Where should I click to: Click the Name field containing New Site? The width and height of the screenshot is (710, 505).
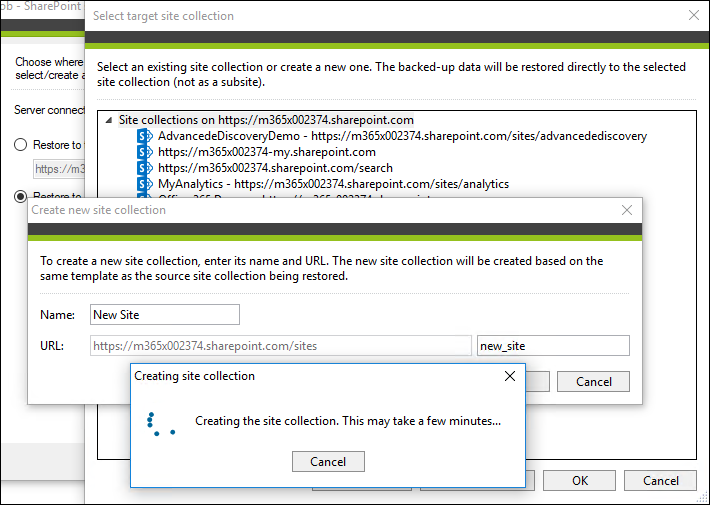point(165,315)
